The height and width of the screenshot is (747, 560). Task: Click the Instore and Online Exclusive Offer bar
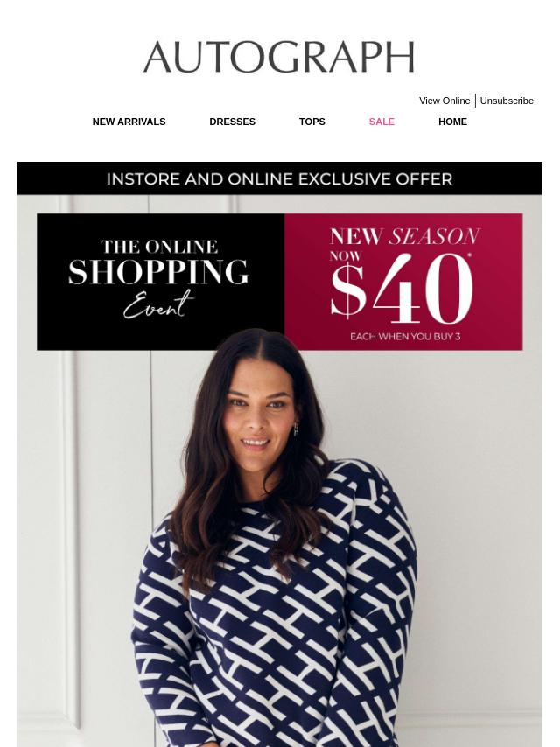tap(280, 178)
